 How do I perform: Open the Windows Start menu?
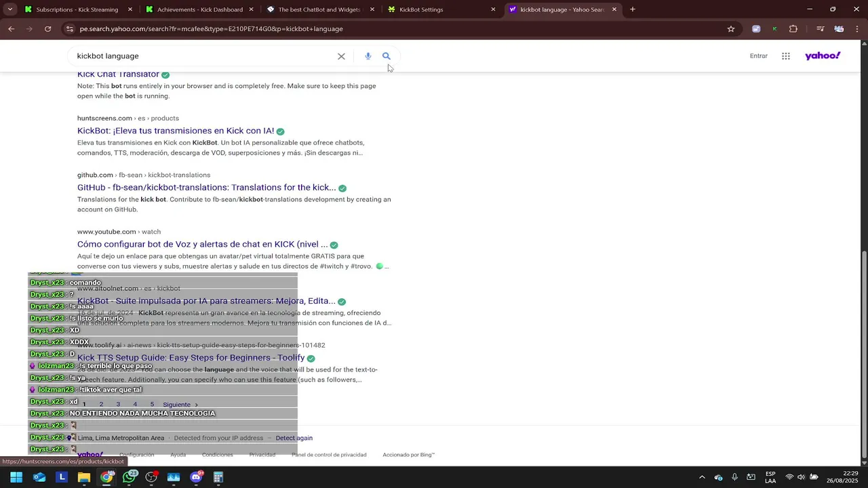pyautogui.click(x=16, y=477)
